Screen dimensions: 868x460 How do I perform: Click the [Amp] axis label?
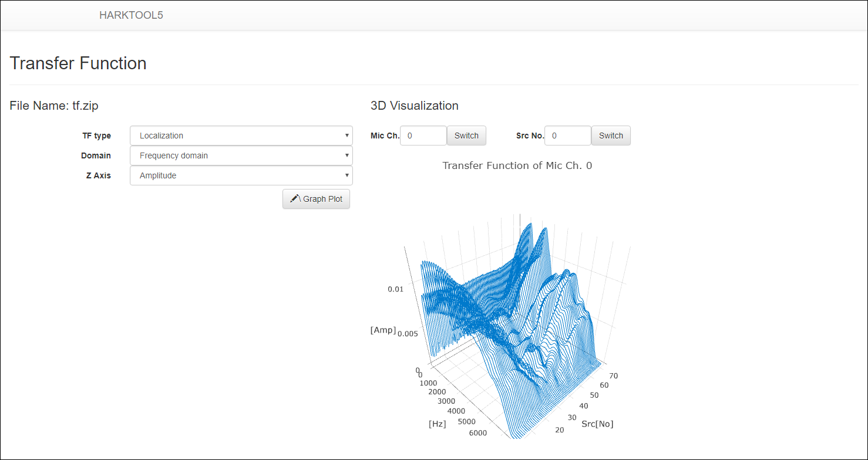(x=383, y=330)
